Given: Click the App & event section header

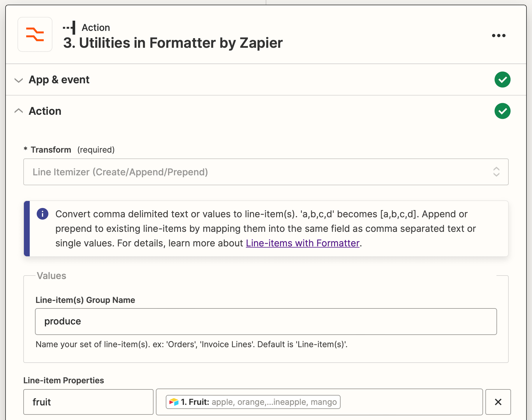Looking at the screenshot, I should [59, 80].
